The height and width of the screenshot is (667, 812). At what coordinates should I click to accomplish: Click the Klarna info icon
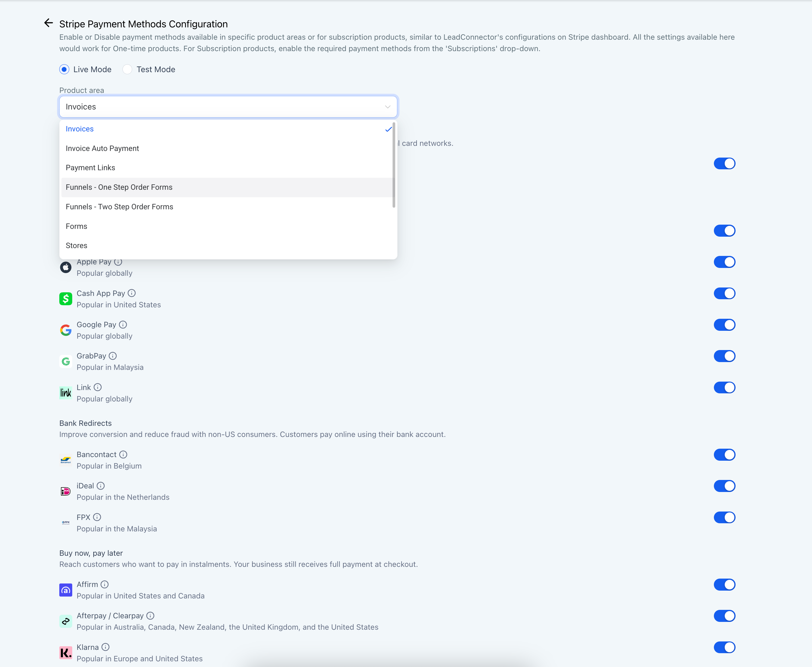pos(105,647)
